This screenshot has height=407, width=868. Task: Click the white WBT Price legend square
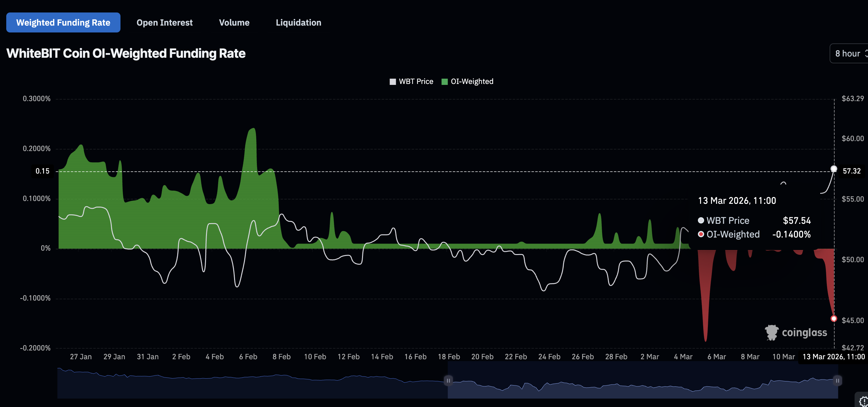click(x=393, y=81)
